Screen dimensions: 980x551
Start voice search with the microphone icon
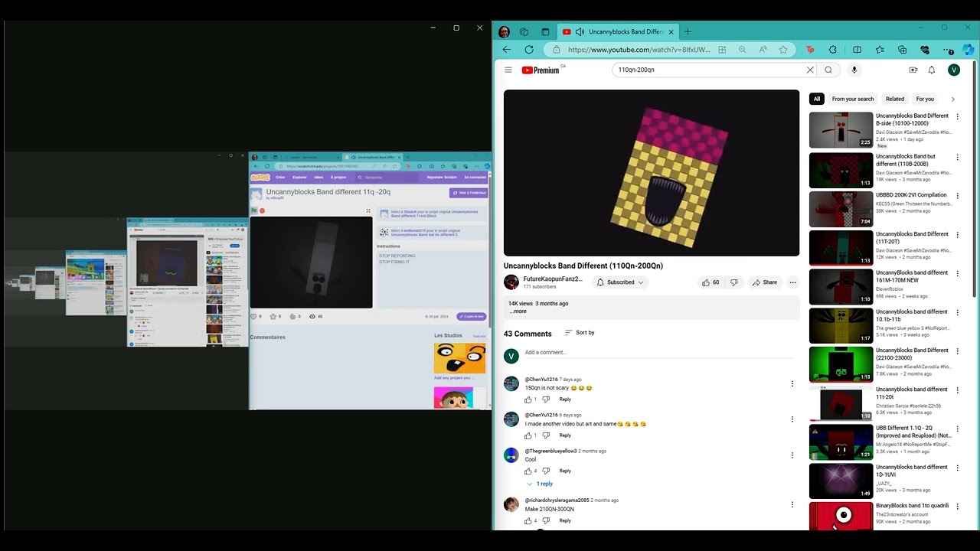pos(854,70)
